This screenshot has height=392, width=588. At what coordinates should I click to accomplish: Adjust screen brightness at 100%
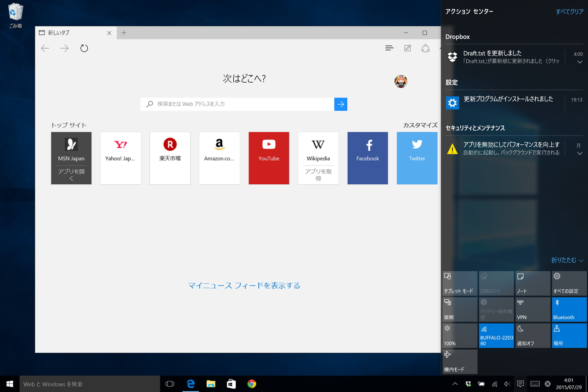[x=459, y=335]
